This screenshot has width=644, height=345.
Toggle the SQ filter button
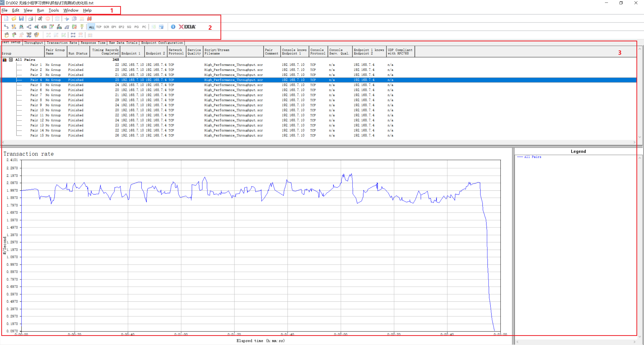coord(129,27)
